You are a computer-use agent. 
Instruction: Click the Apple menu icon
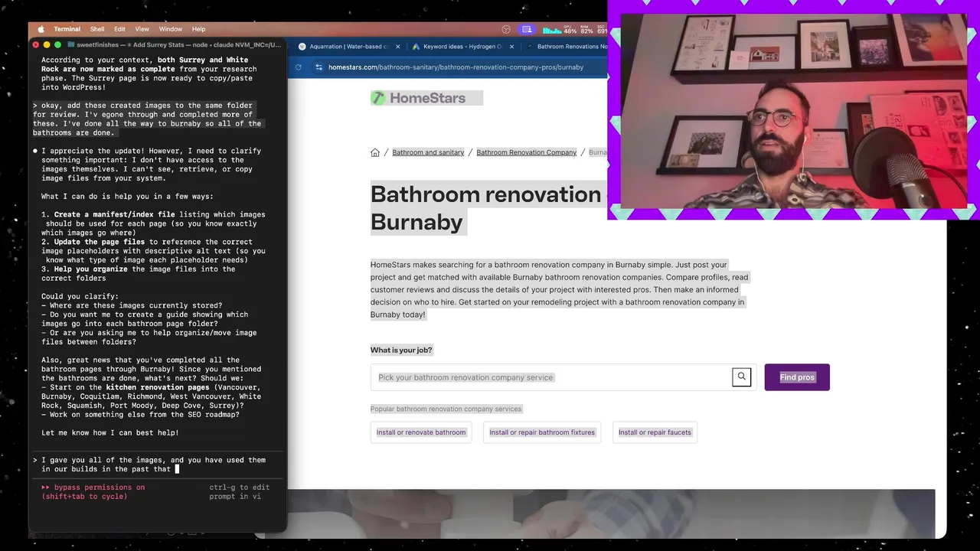(x=40, y=29)
